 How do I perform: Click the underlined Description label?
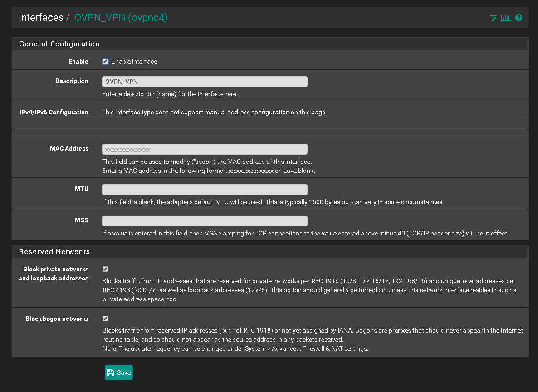[72, 81]
